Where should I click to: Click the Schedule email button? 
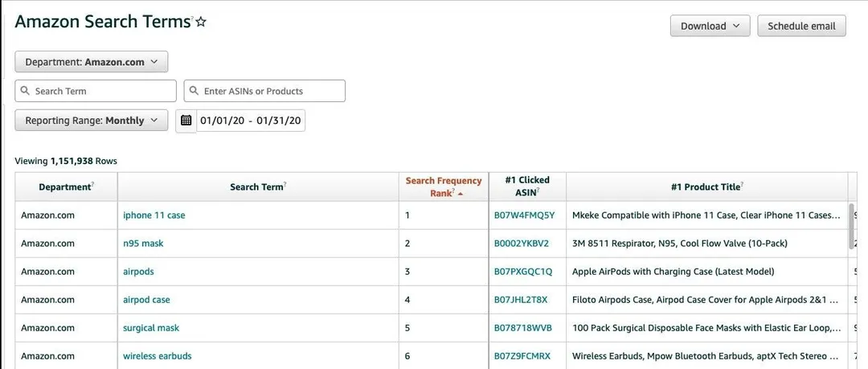tap(801, 26)
